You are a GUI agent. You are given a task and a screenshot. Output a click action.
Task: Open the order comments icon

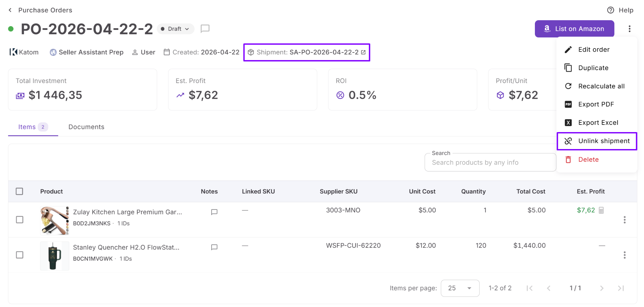(x=205, y=29)
